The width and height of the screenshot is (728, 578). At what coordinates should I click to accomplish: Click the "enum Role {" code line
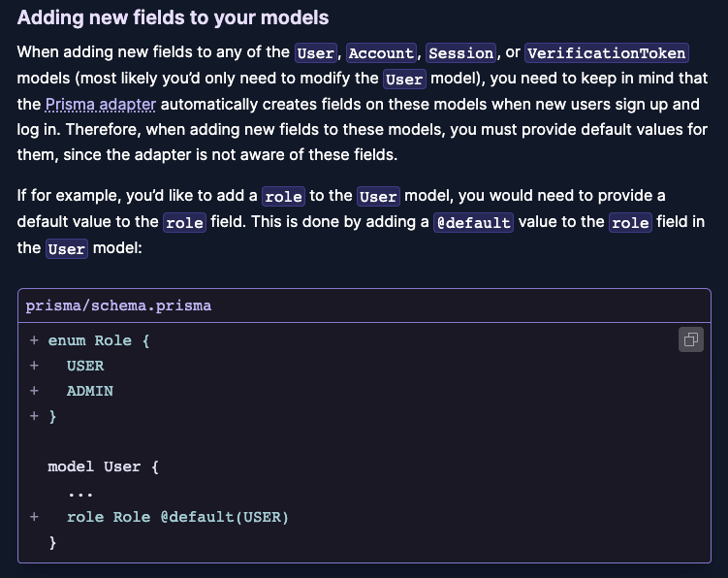point(99,340)
